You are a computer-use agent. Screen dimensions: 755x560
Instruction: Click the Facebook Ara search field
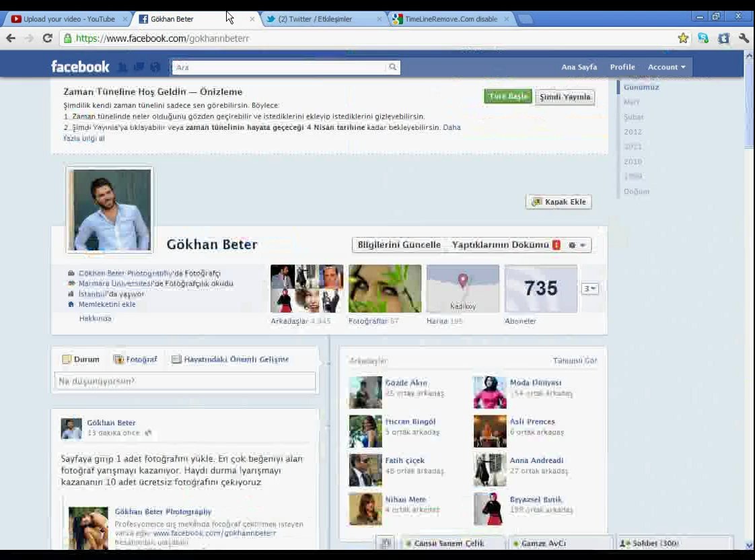point(279,67)
